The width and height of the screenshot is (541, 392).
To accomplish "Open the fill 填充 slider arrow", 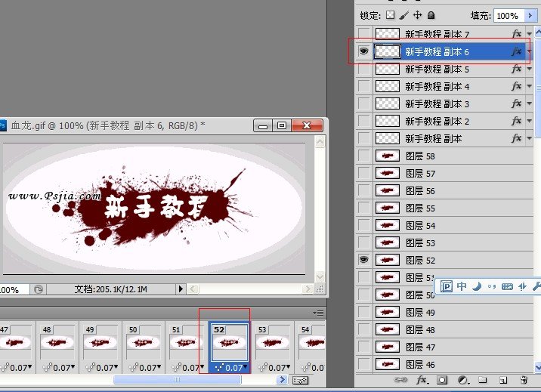I will 530,16.
